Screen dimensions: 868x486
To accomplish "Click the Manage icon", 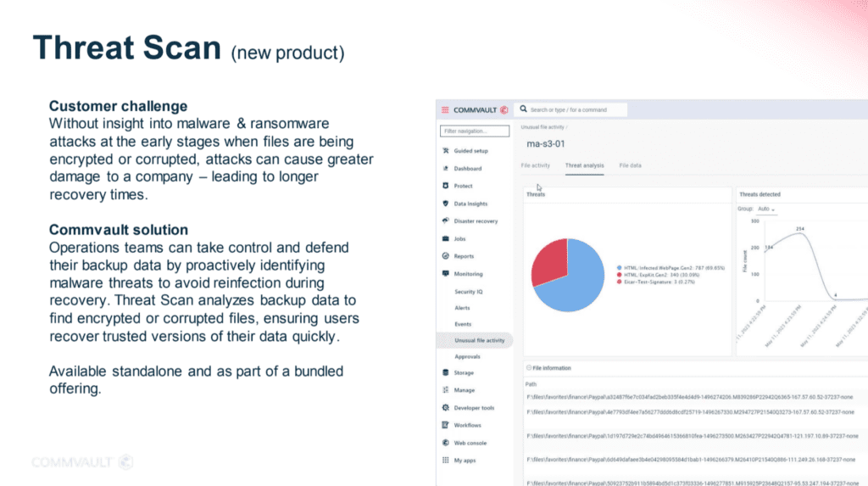I will pos(446,390).
